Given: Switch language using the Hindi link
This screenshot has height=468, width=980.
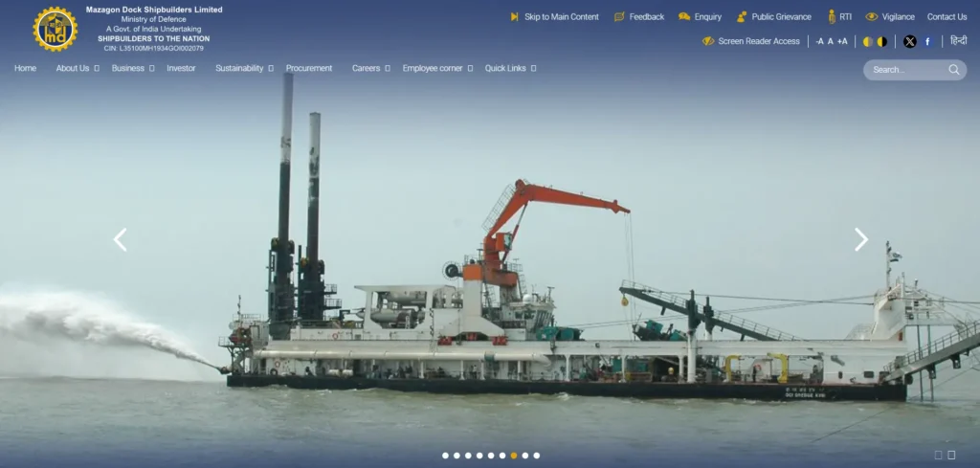Looking at the screenshot, I should (x=958, y=41).
